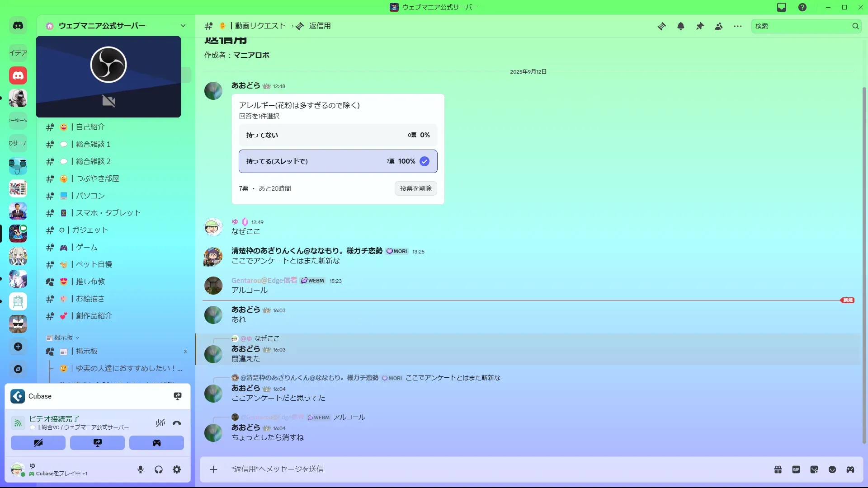Open user settings gear icon

177,470
